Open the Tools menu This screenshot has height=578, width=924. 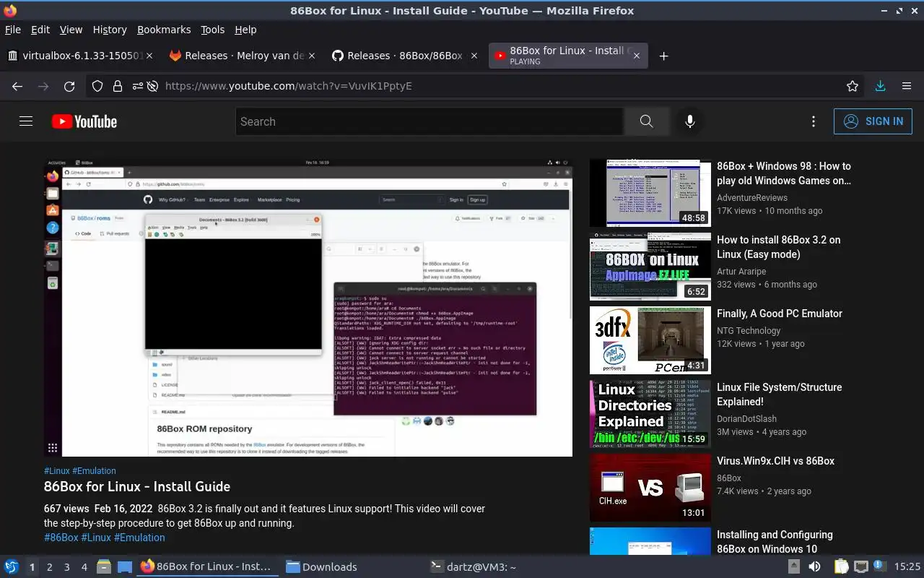212,30
